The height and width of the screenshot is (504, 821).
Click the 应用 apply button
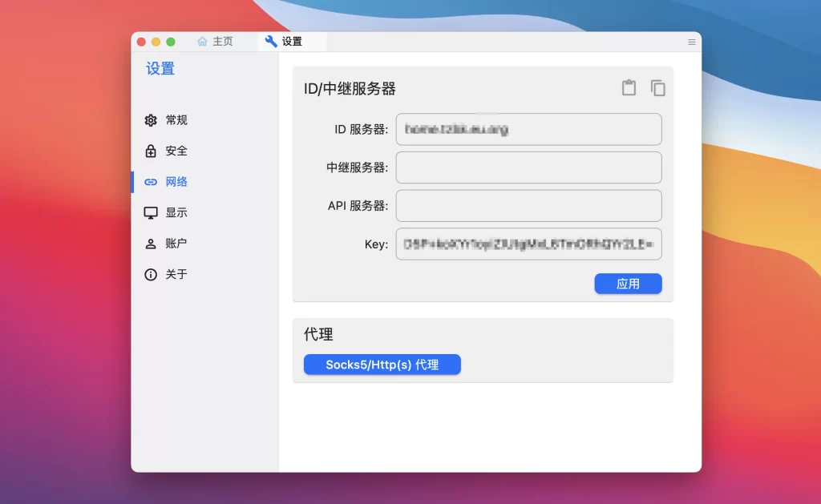point(628,284)
